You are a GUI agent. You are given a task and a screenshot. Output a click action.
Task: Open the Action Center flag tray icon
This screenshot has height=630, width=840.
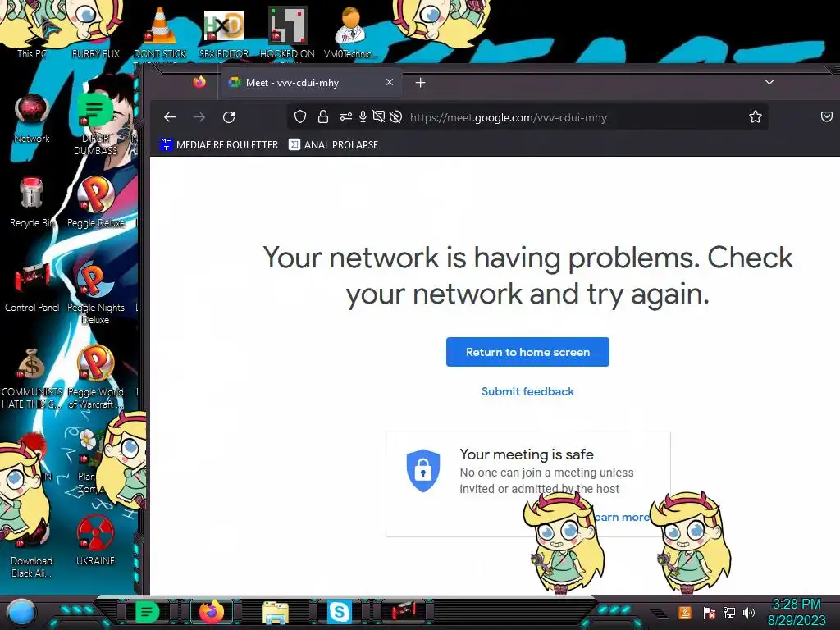point(710,612)
